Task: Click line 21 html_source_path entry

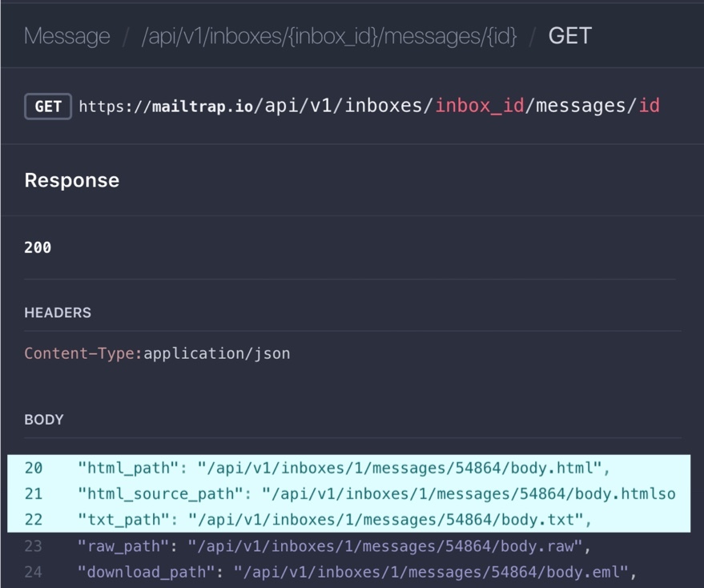Action: point(376,493)
